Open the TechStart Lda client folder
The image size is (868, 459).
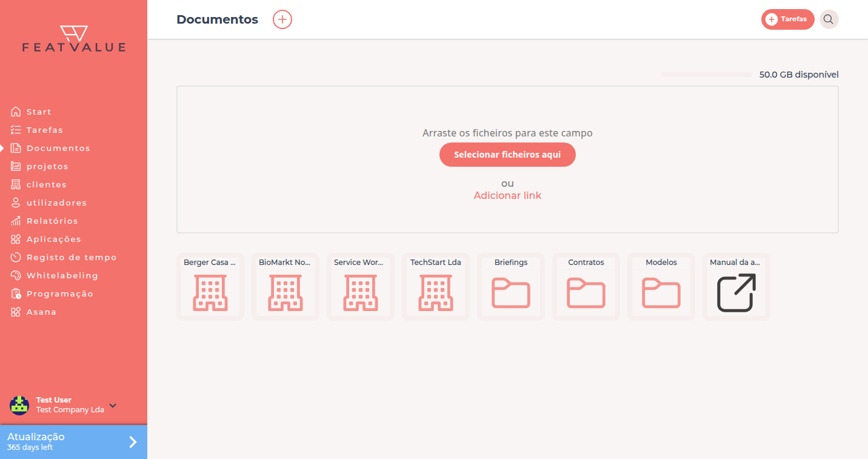click(x=436, y=287)
